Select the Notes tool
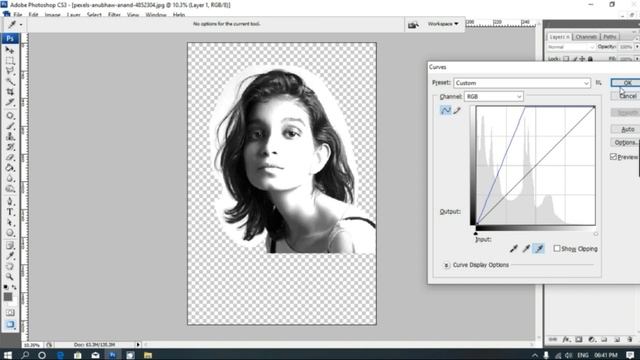Screen dimensions: 640x360 (x=10, y=246)
